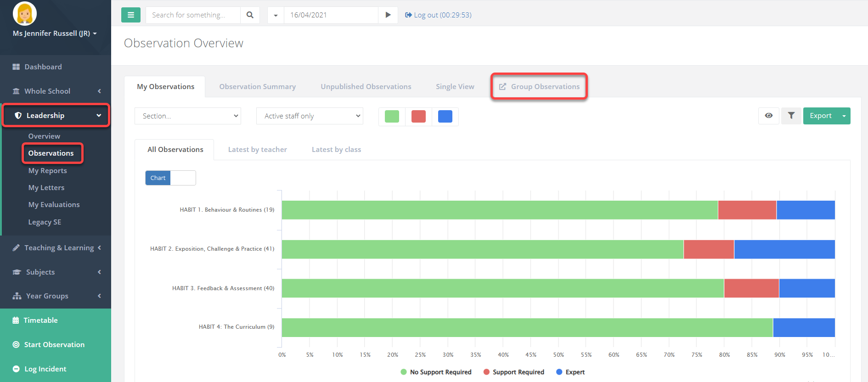Click the blue color filter swatch
868x382 pixels.
coord(445,116)
